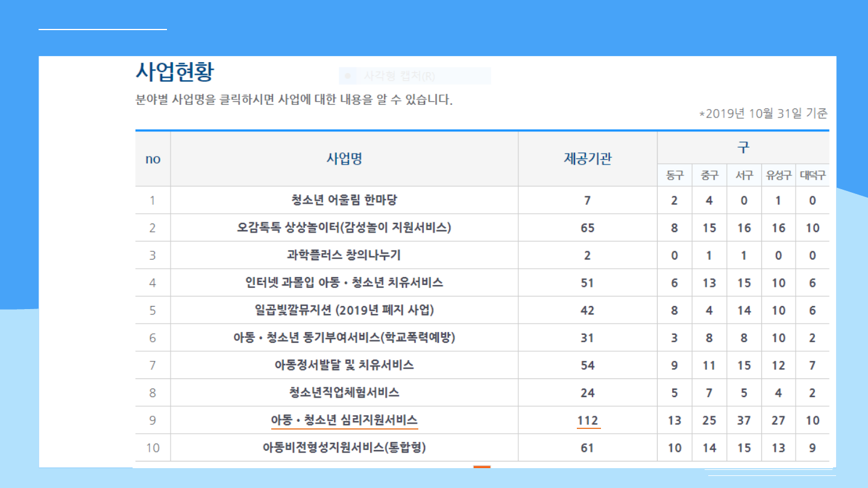Viewport: 868px width, 488px height.
Task: Open 과학플러스 창의나누기 project details
Action: coord(344,255)
